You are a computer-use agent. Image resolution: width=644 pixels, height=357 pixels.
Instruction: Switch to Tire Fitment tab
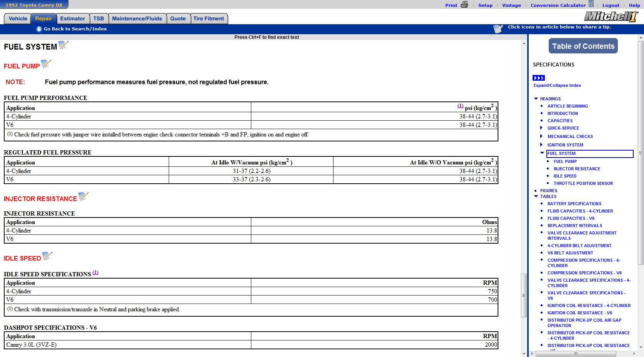click(209, 18)
